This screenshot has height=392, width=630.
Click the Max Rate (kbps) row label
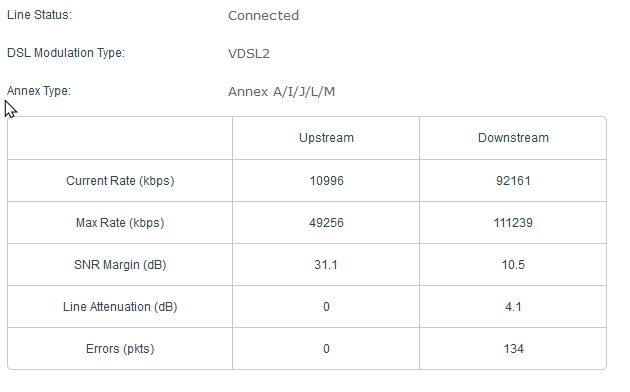[x=120, y=223]
